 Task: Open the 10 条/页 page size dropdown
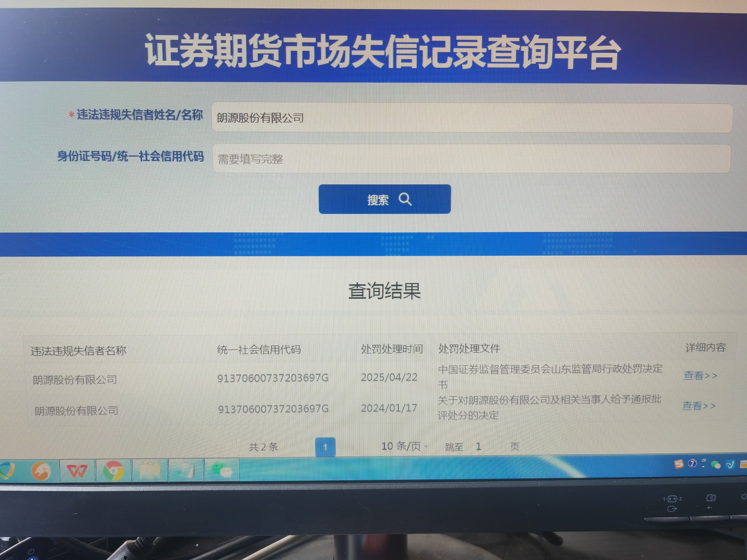click(x=405, y=446)
